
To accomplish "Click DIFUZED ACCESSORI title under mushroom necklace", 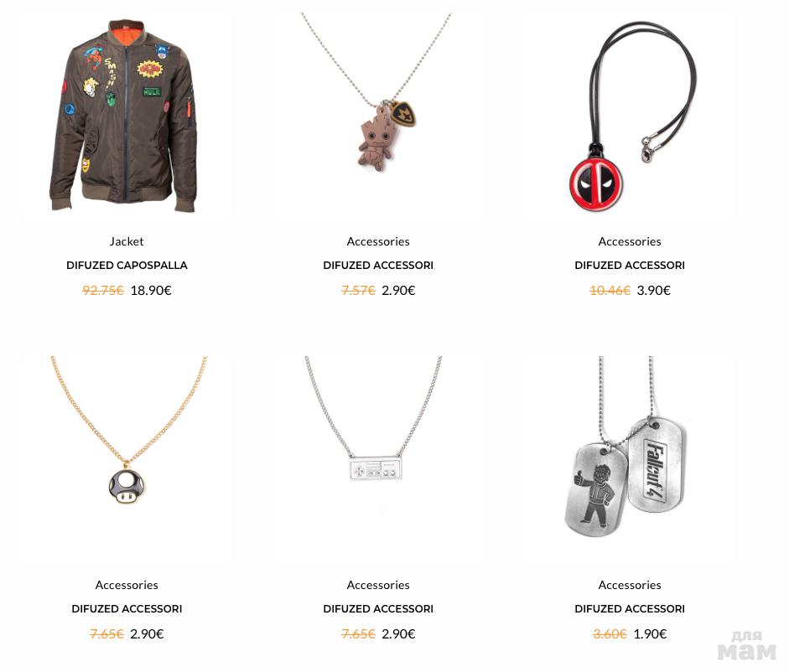I will pos(127,608).
